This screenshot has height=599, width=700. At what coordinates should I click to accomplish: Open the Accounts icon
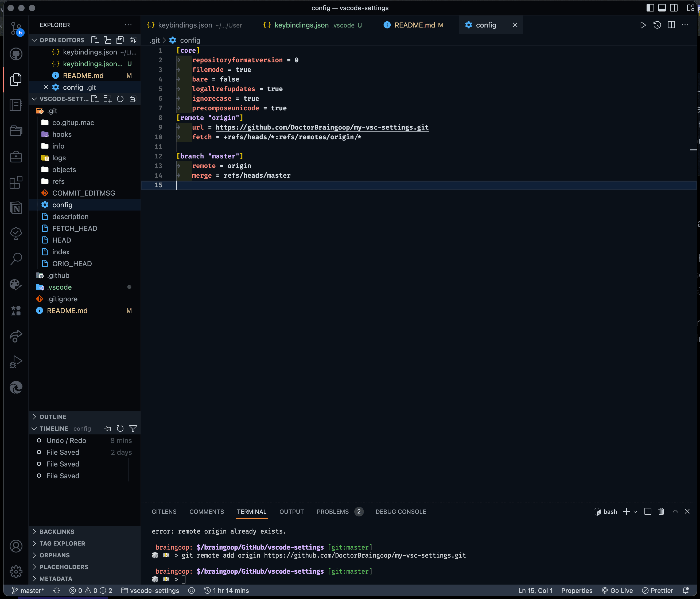click(16, 546)
